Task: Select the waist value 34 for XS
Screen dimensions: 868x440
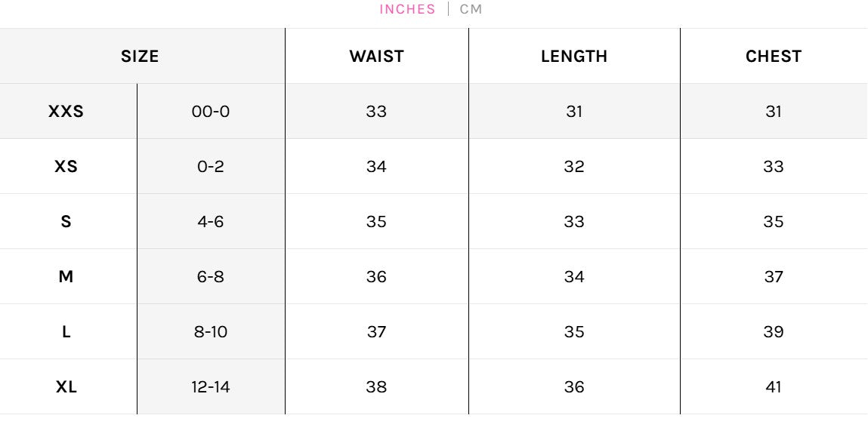Action: pyautogui.click(x=376, y=167)
